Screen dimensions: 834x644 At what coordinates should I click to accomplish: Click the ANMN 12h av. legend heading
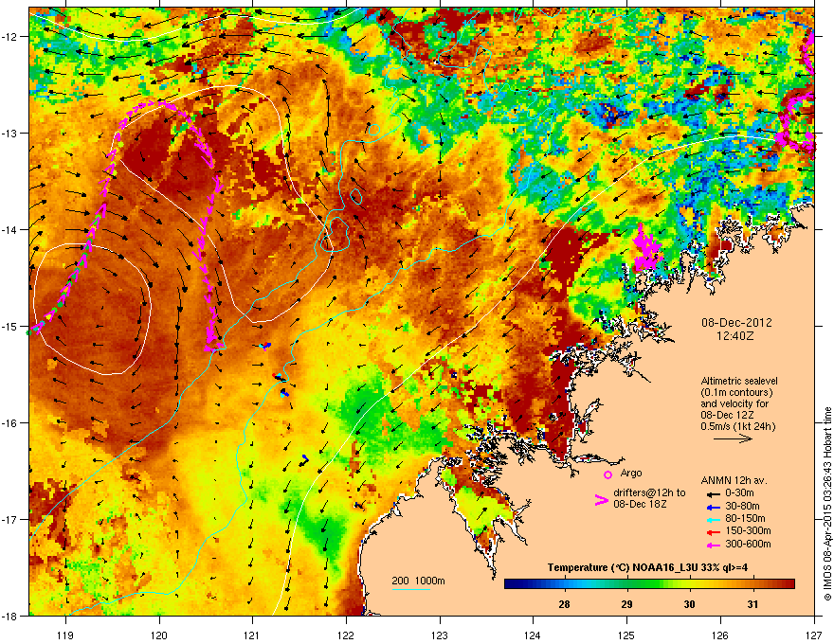(734, 481)
